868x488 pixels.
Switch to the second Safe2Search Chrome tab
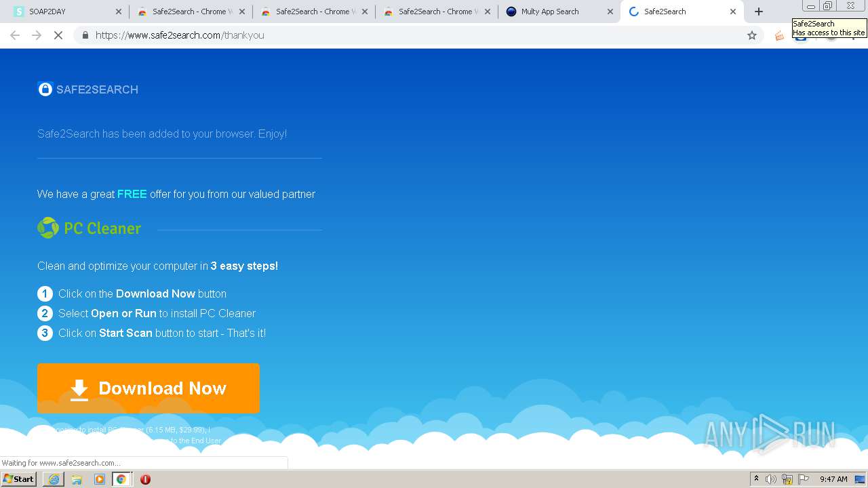coord(313,12)
